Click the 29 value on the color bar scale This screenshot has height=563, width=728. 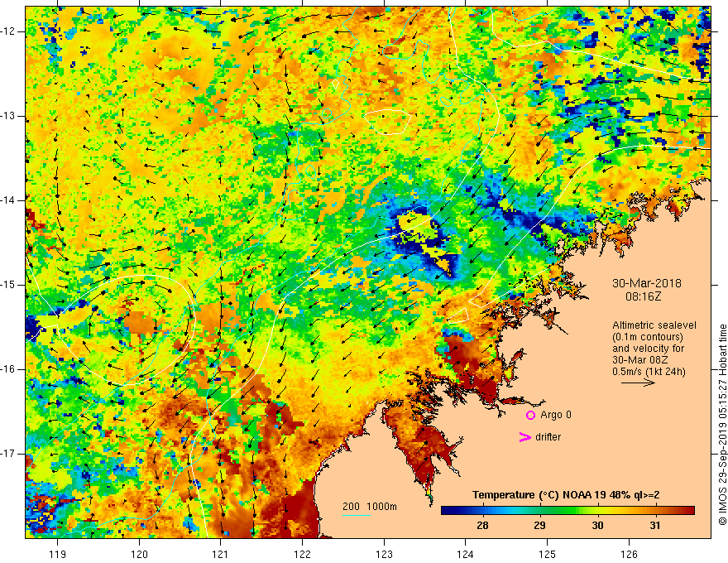point(539,526)
